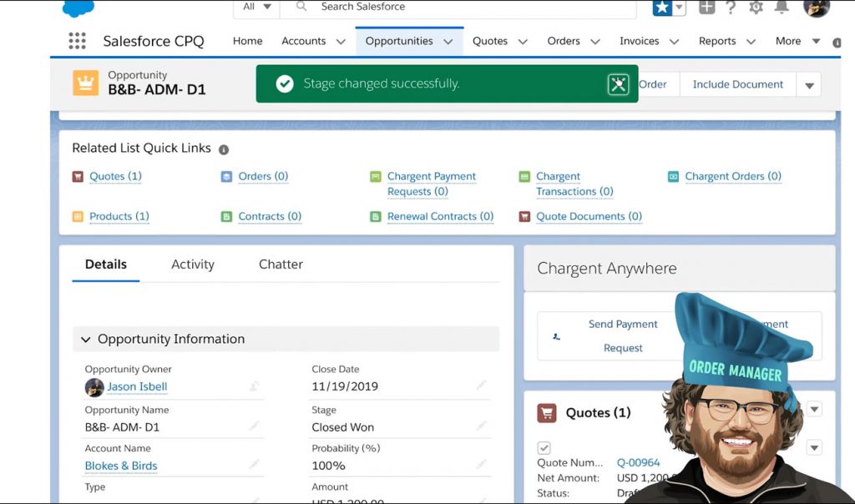Open the Setup gear icon
This screenshot has height=504, width=855.
pyautogui.click(x=756, y=7)
